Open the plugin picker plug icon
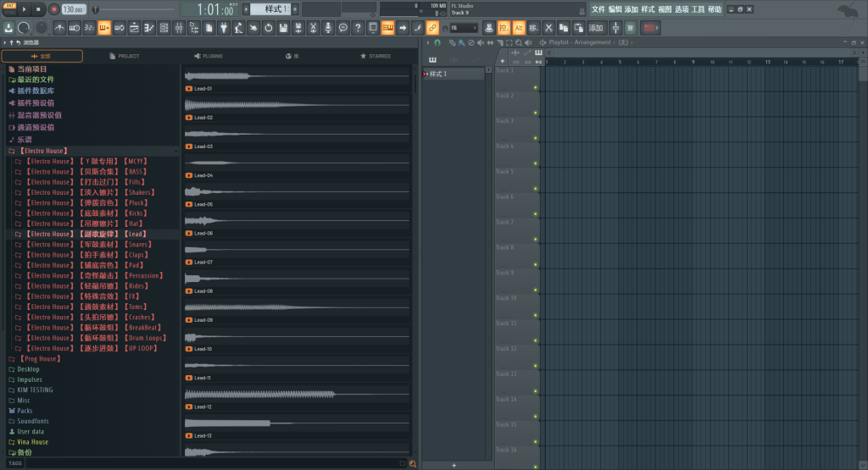This screenshot has height=470, width=868. (224, 28)
